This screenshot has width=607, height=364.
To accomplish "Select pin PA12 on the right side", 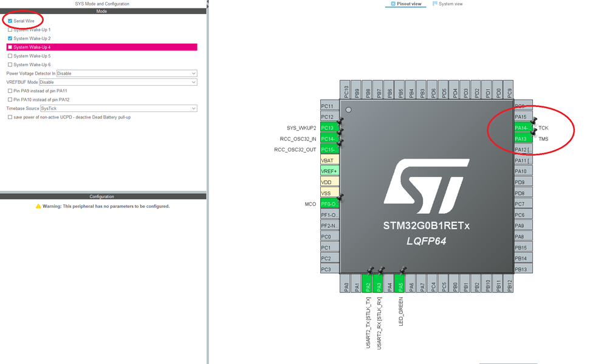I will 523,149.
